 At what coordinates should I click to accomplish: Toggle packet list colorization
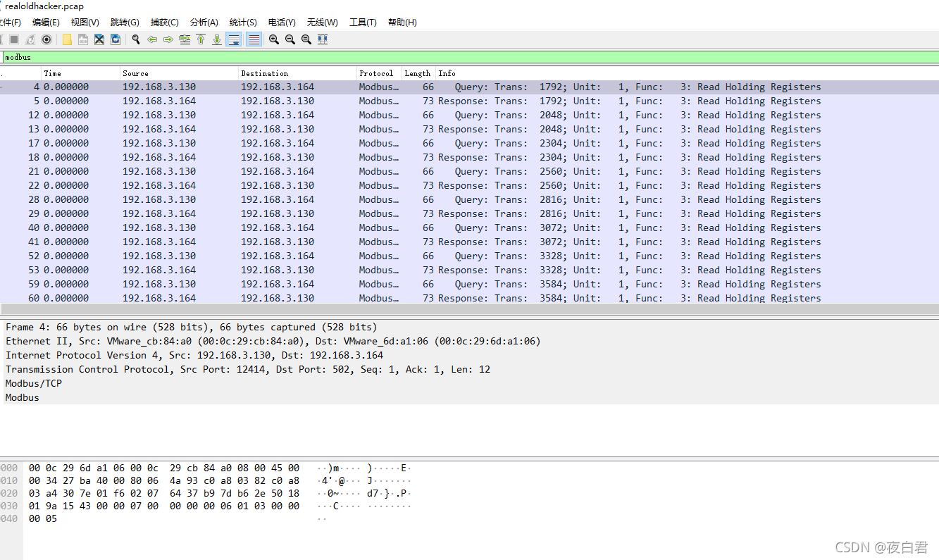click(254, 39)
